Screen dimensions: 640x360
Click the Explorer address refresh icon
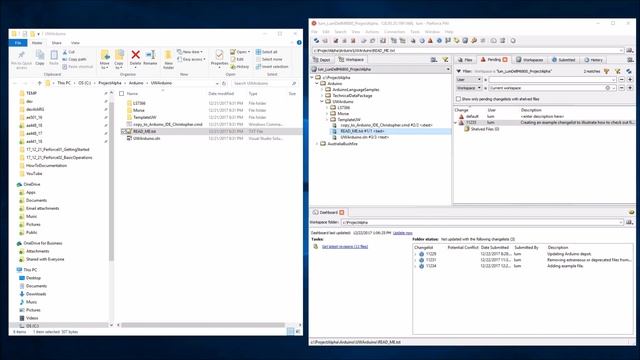pos(224,83)
